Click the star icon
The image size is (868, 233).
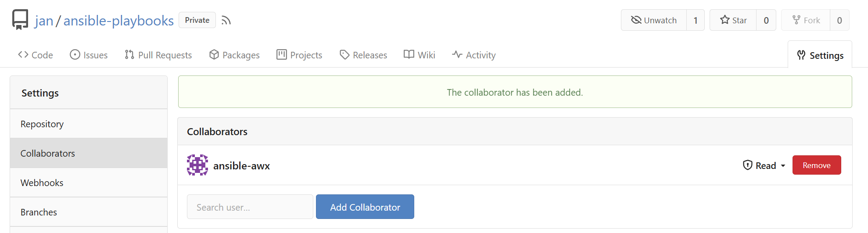pyautogui.click(x=725, y=20)
